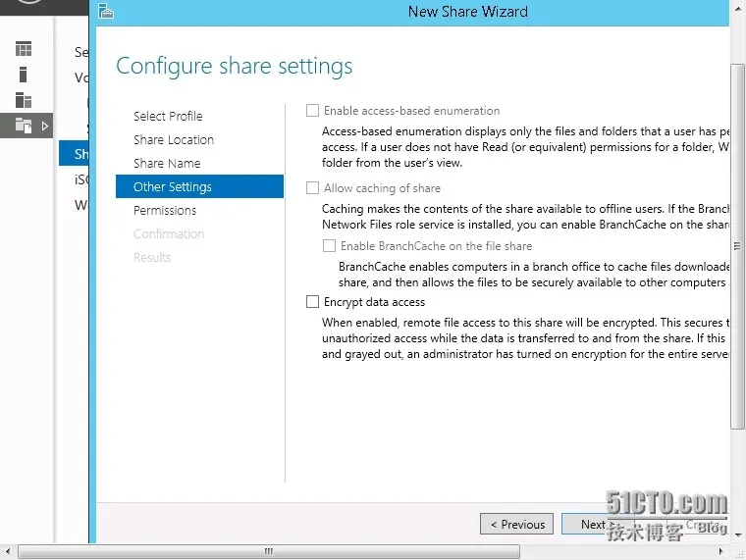Viewport: 746px width, 560px height.
Task: Click the down arrow of vertical scrollbar
Action: [x=738, y=535]
